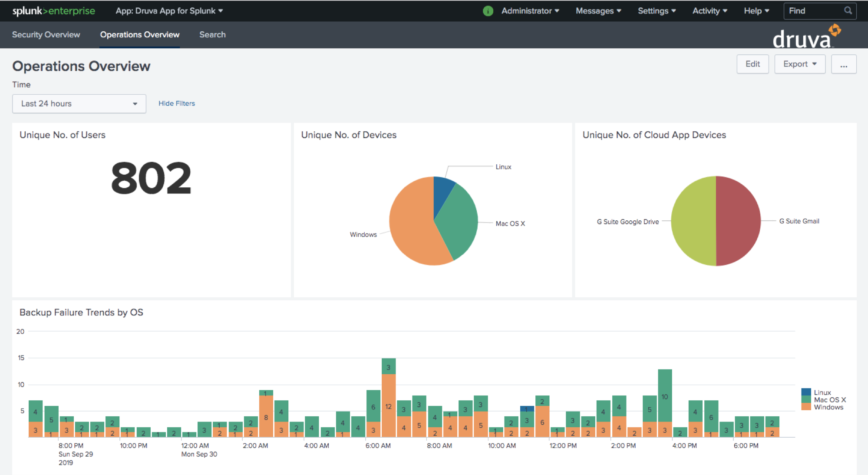Click the Windows text in chart legend

[x=828, y=407]
